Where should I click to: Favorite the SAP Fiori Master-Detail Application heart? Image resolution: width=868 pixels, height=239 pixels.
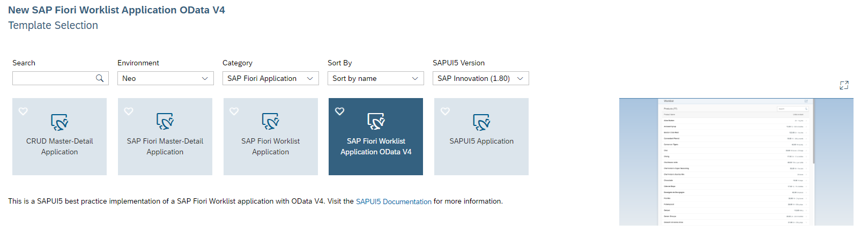129,111
